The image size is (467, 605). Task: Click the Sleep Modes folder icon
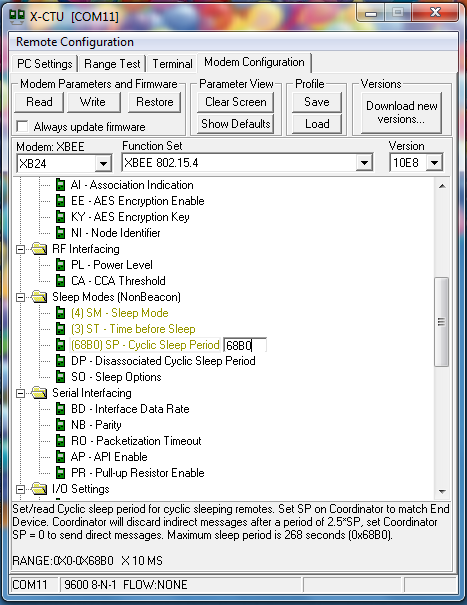coord(39,297)
